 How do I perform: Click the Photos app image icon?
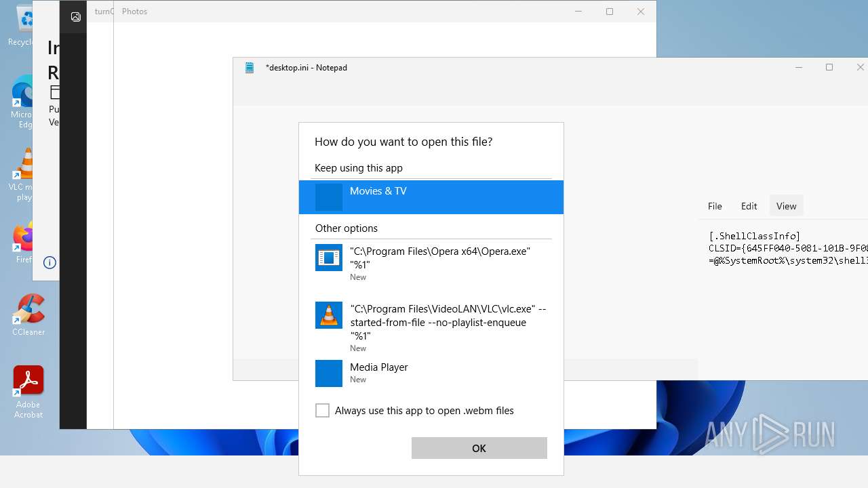click(76, 16)
